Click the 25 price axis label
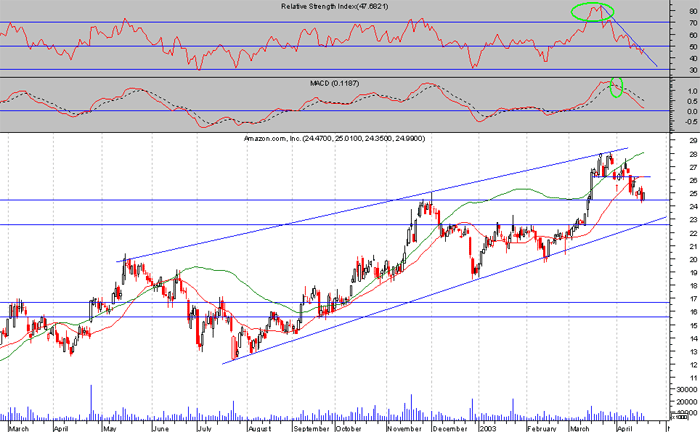The image size is (700, 432). pos(693,194)
